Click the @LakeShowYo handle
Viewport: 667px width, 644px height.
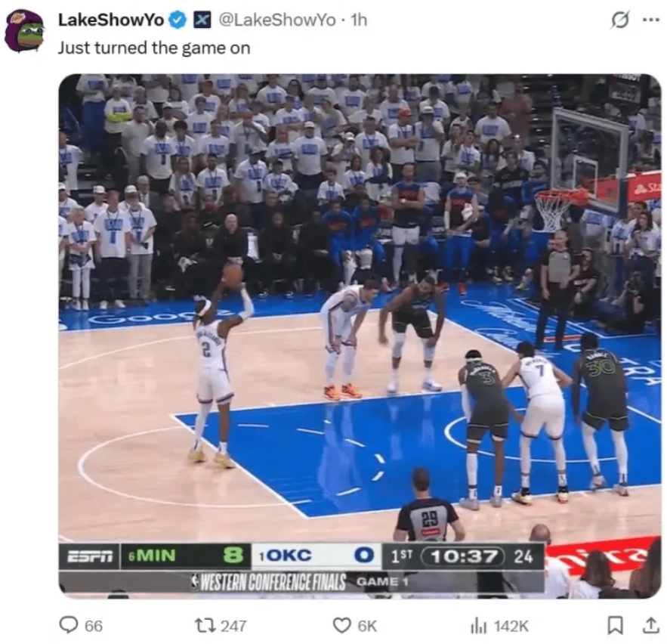pyautogui.click(x=277, y=20)
